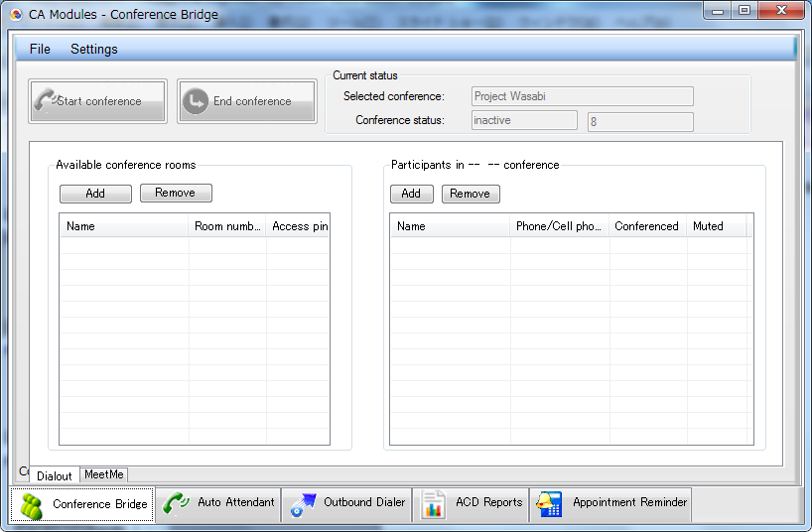Select the Conference Bridge module tab label
812x532 pixels.
click(x=100, y=504)
